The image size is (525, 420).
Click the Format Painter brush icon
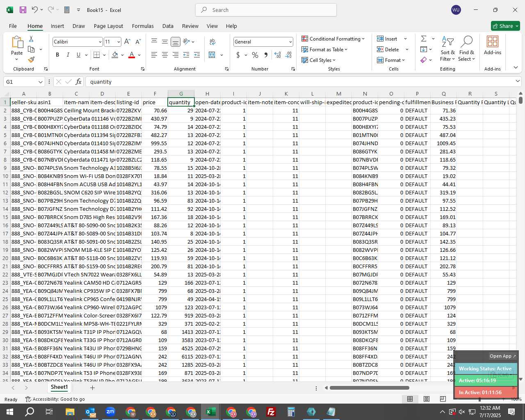(x=31, y=59)
